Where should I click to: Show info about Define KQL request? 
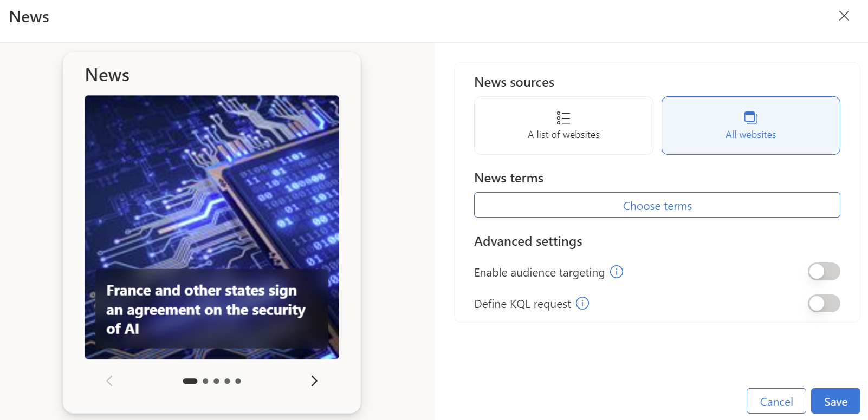(582, 303)
